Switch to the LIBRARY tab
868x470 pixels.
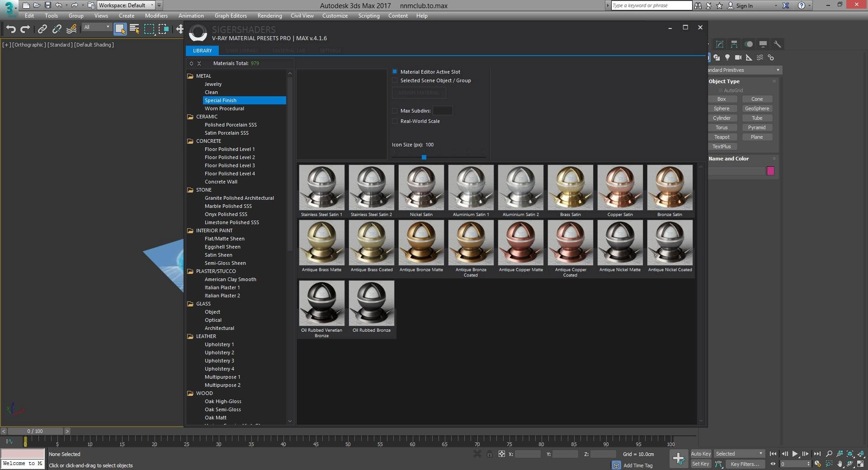(202, 51)
